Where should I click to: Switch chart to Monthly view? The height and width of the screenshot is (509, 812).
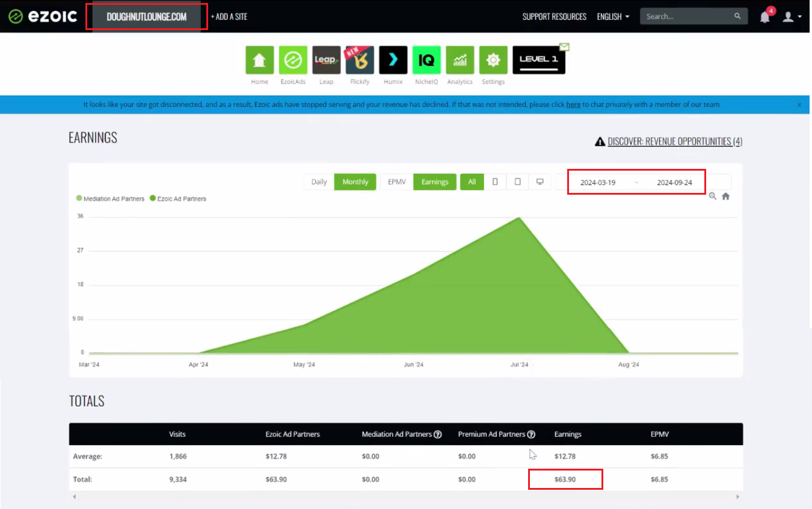point(355,181)
